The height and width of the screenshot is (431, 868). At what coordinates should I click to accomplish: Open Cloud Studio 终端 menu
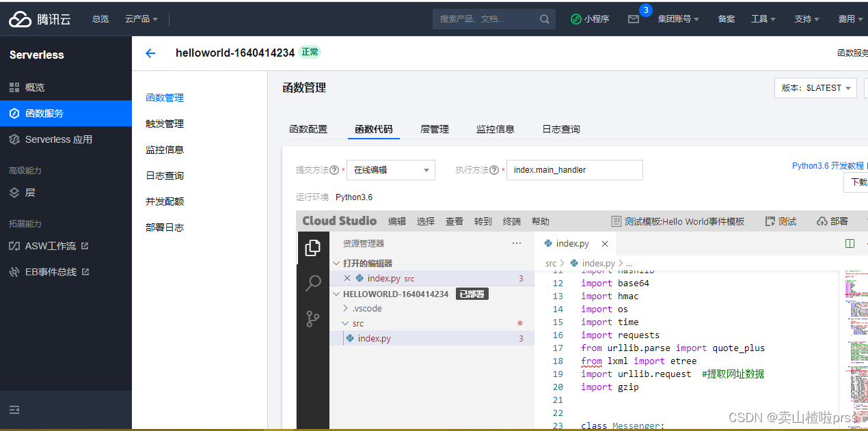[x=512, y=221]
